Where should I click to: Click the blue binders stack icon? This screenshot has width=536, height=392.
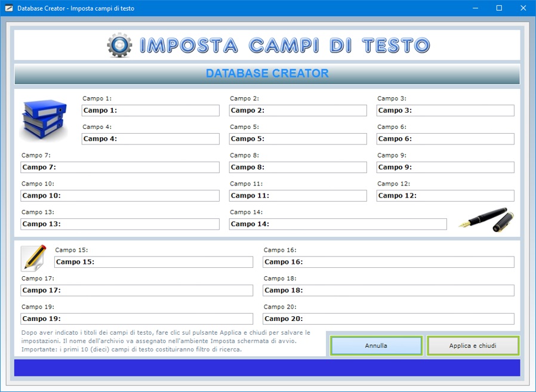[x=44, y=119]
